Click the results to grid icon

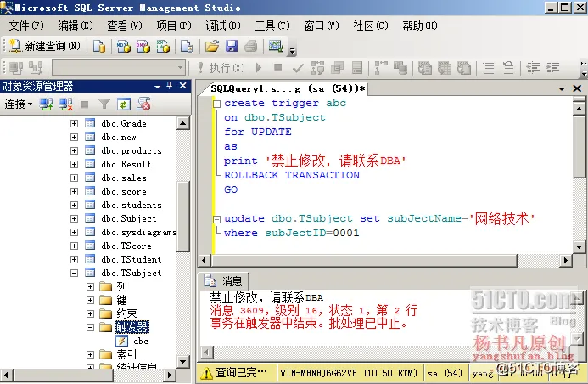coord(445,68)
